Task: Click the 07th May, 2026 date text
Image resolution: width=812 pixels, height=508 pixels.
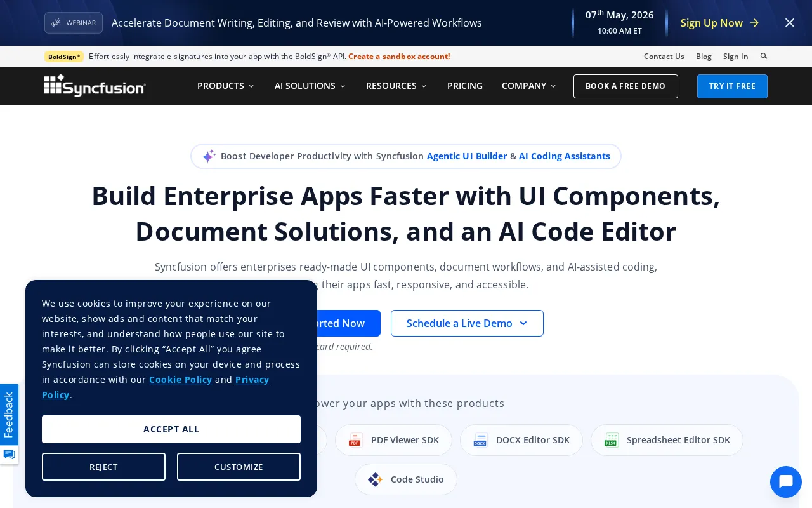Action: 620,15
